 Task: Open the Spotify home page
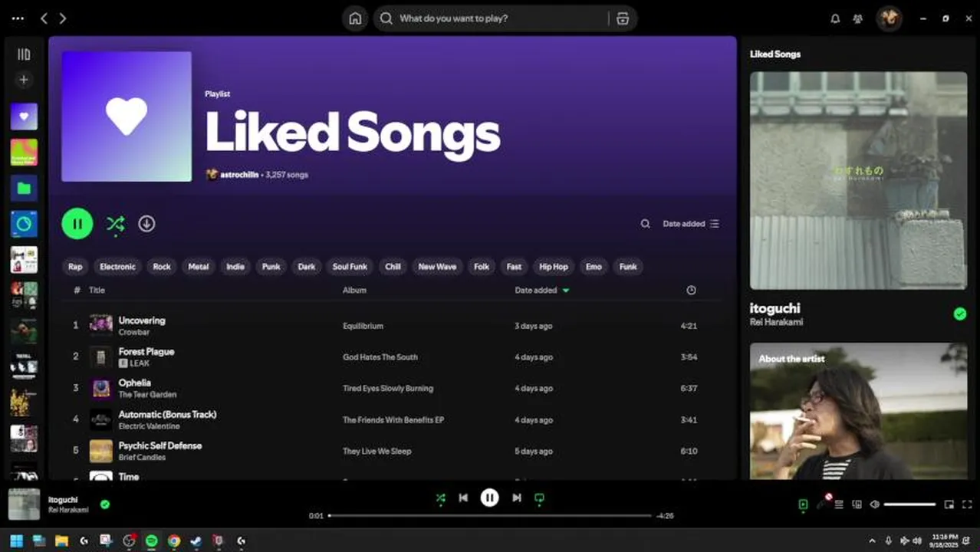point(355,18)
